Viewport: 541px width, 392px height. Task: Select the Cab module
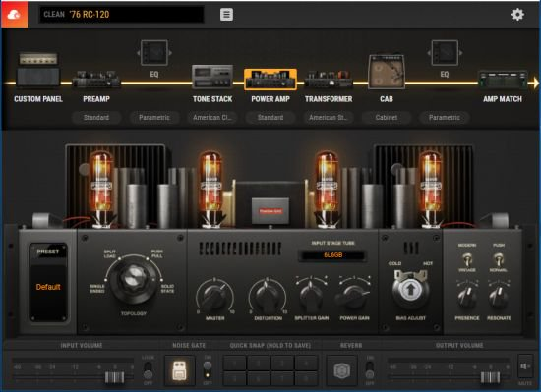pyautogui.click(x=387, y=72)
